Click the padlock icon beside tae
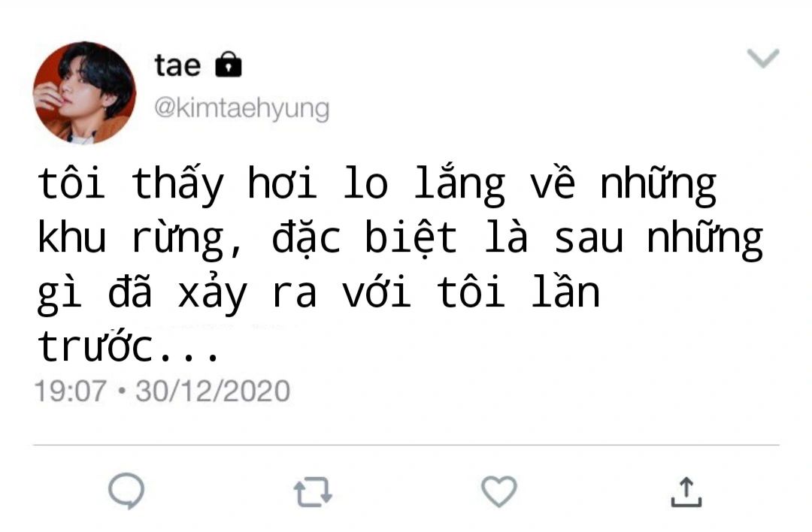The width and height of the screenshot is (812, 532). [x=229, y=65]
